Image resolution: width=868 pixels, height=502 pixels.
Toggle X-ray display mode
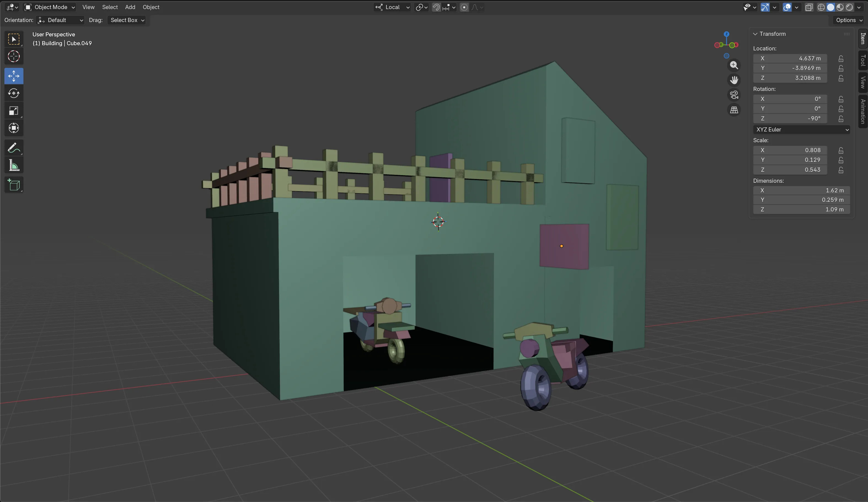tap(809, 7)
